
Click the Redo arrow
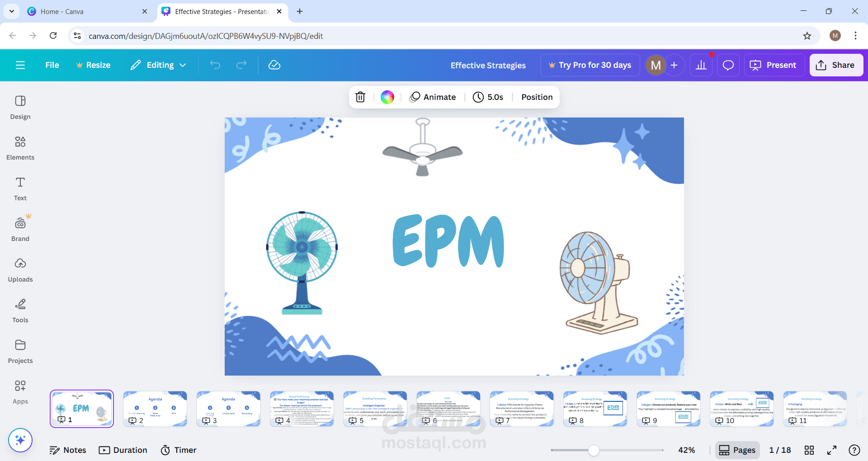(241, 65)
